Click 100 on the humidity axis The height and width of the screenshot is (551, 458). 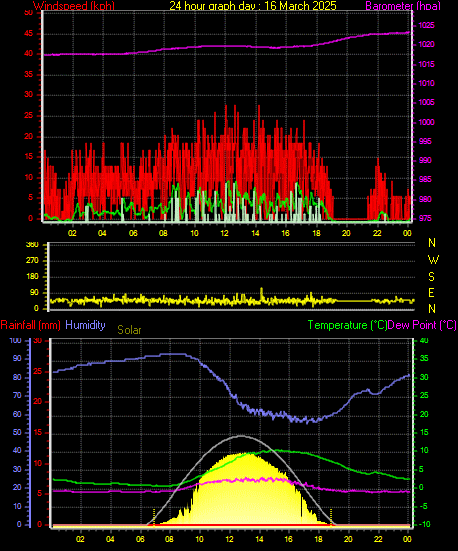(15, 341)
